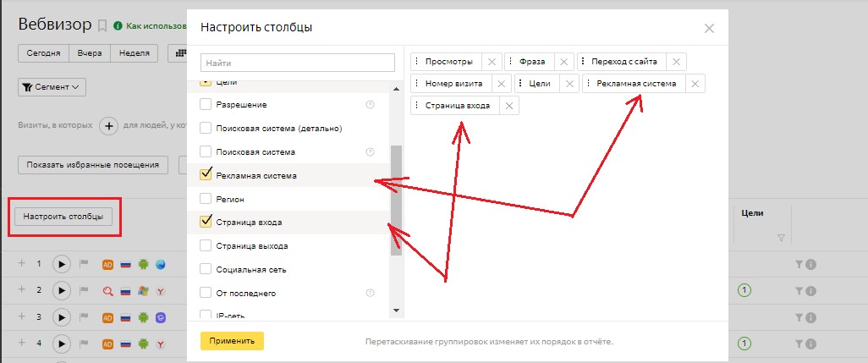Click the Russia flag icon in row 1
This screenshot has height=363, width=868.
tap(126, 265)
